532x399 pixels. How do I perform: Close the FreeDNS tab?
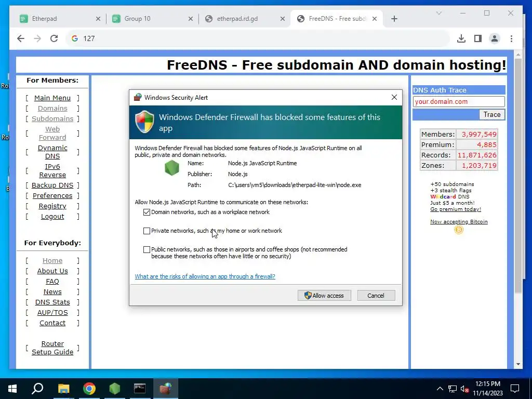375,19
